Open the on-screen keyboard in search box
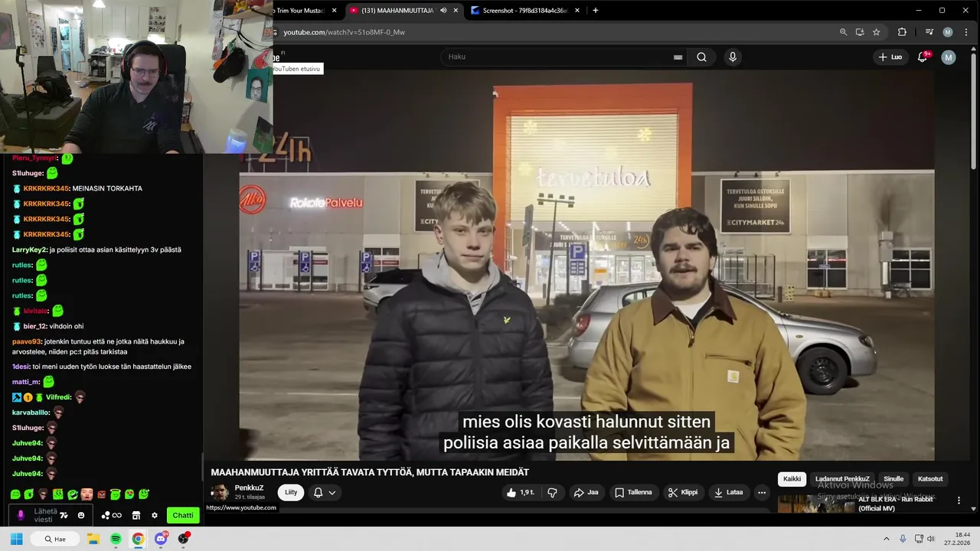The width and height of the screenshot is (980, 551). point(678,57)
